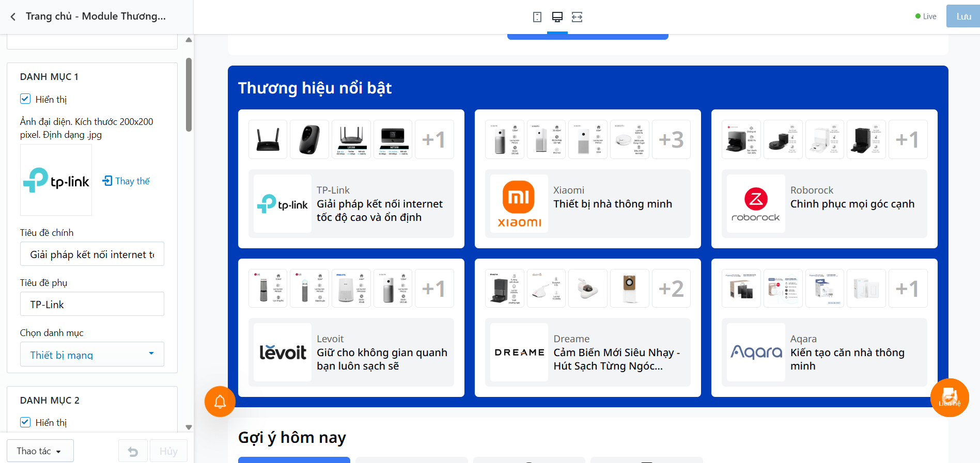Screen dimensions: 980x463
Task: Click the Roborock brand logo
Action: (x=756, y=203)
